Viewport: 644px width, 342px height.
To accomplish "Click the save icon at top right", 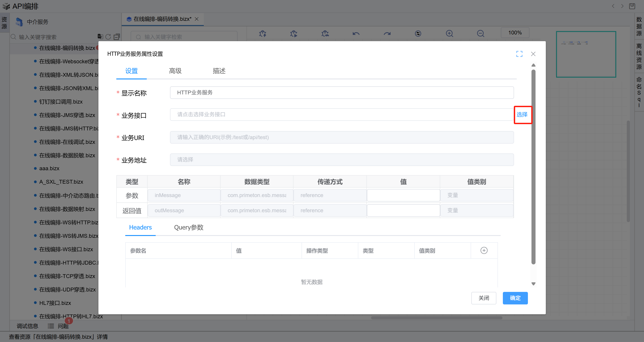I will click(x=632, y=6).
